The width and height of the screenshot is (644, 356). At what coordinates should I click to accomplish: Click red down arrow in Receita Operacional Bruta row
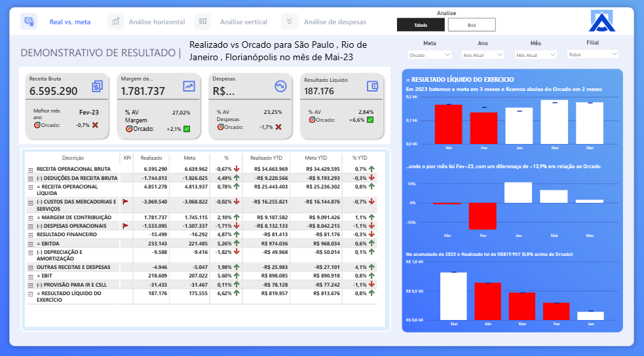click(x=237, y=169)
